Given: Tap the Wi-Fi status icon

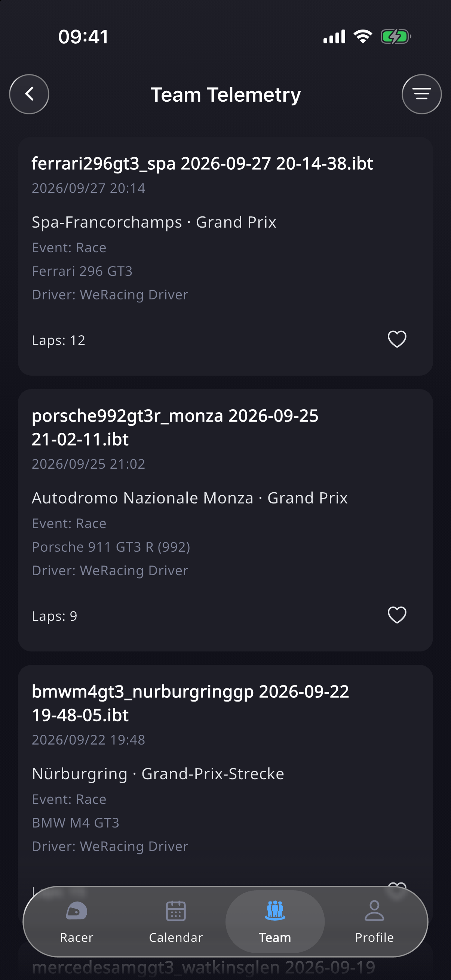Looking at the screenshot, I should pos(363,37).
